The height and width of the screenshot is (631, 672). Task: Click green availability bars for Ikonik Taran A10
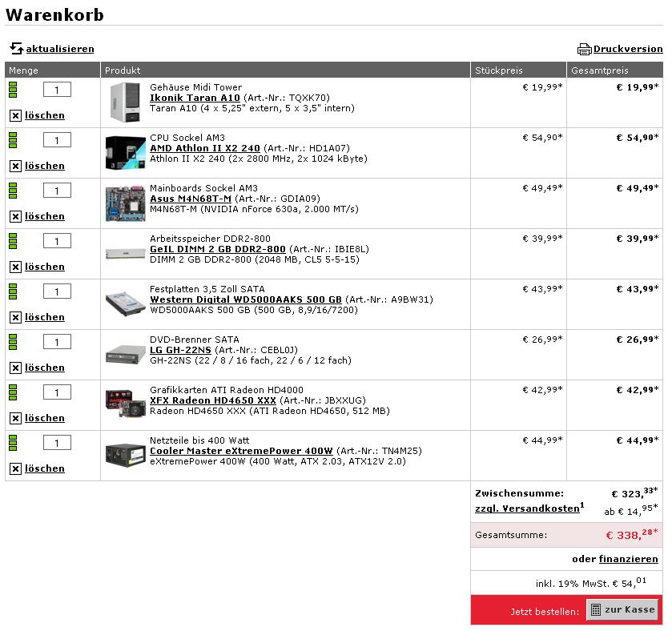pyautogui.click(x=13, y=90)
